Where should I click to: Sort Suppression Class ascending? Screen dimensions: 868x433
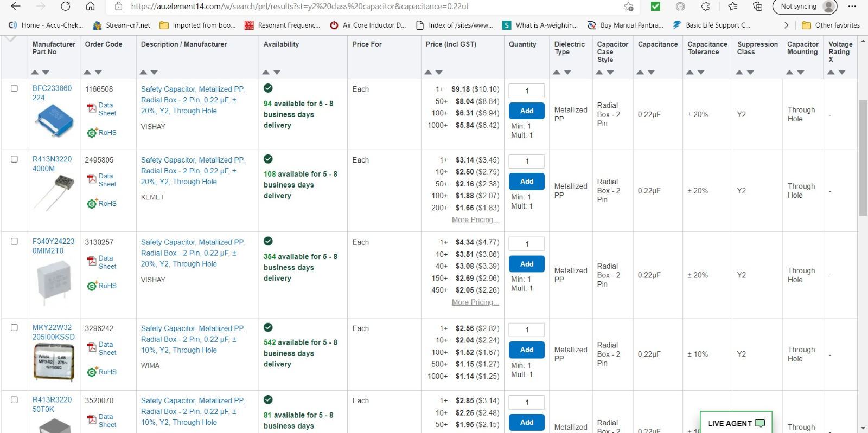(x=740, y=72)
